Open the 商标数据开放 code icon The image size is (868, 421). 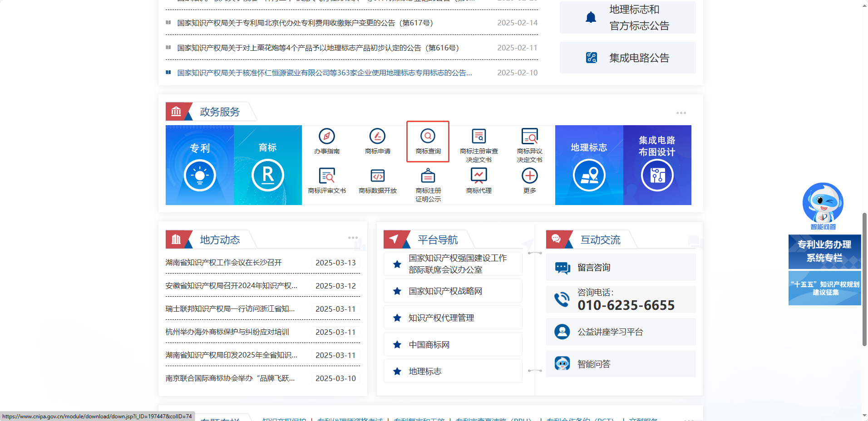tap(377, 176)
